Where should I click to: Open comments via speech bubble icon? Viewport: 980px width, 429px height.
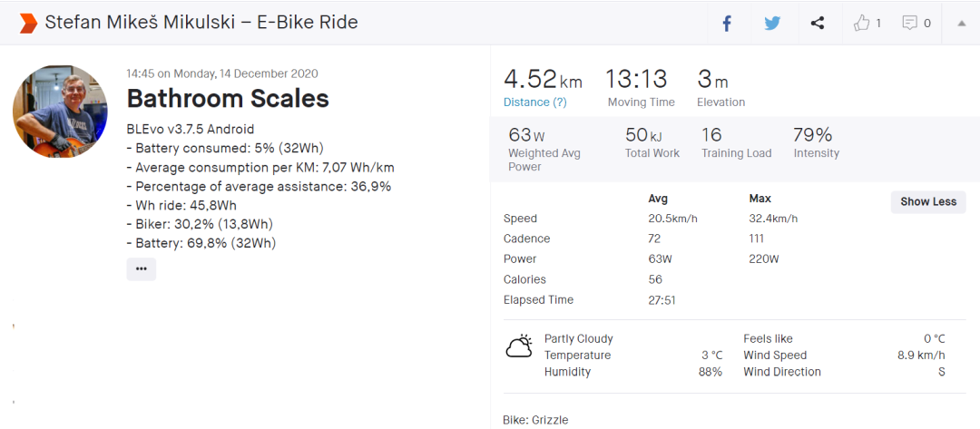pos(910,24)
